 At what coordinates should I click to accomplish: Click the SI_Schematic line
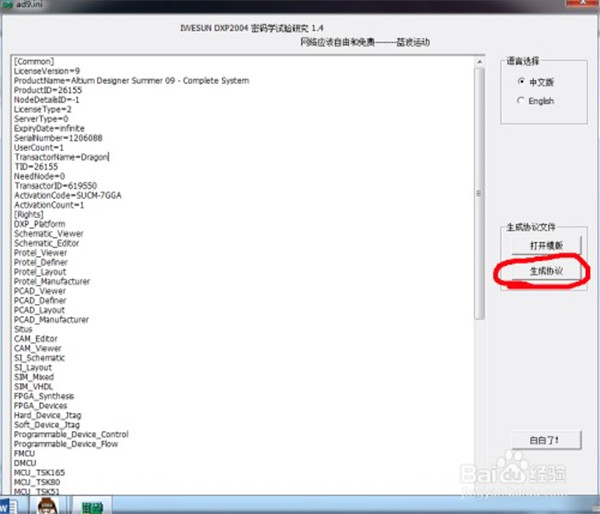[x=39, y=358]
